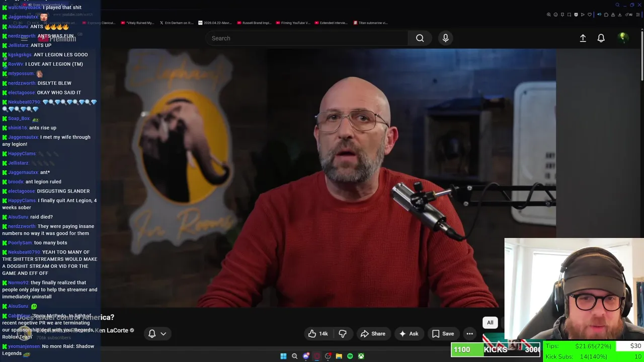This screenshot has height=362, width=644.
Task: Expand the subscription notification chevron
Action: pos(163,334)
